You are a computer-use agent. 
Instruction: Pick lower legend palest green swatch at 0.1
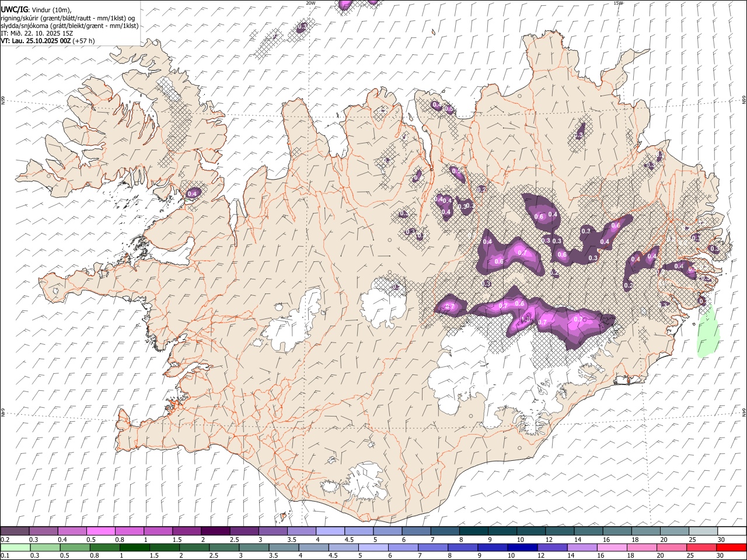[x=14, y=548]
